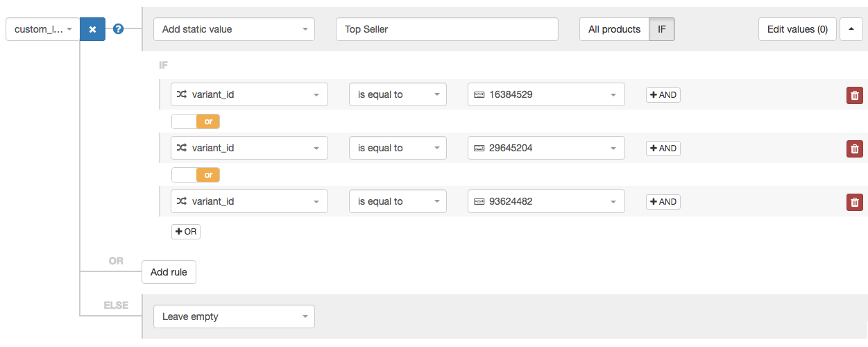Viewport: 868px width, 347px height.
Task: Toggle the or switch below 29645204 row
Action: pos(196,175)
